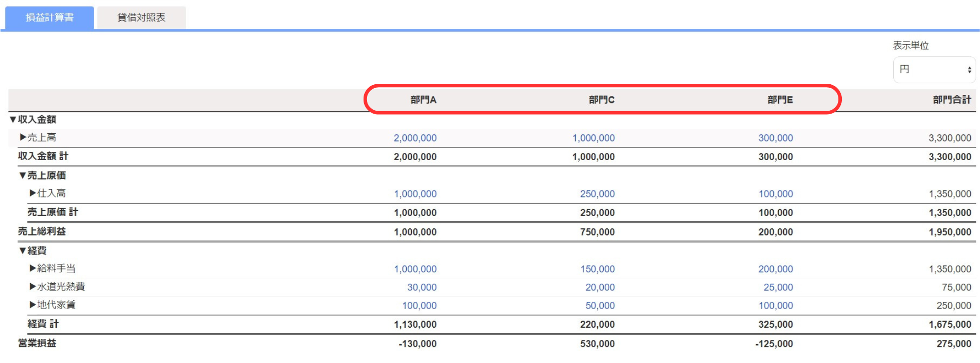The image size is (980, 363).
Task: Select the 損益計算書 tab
Action: 49,18
